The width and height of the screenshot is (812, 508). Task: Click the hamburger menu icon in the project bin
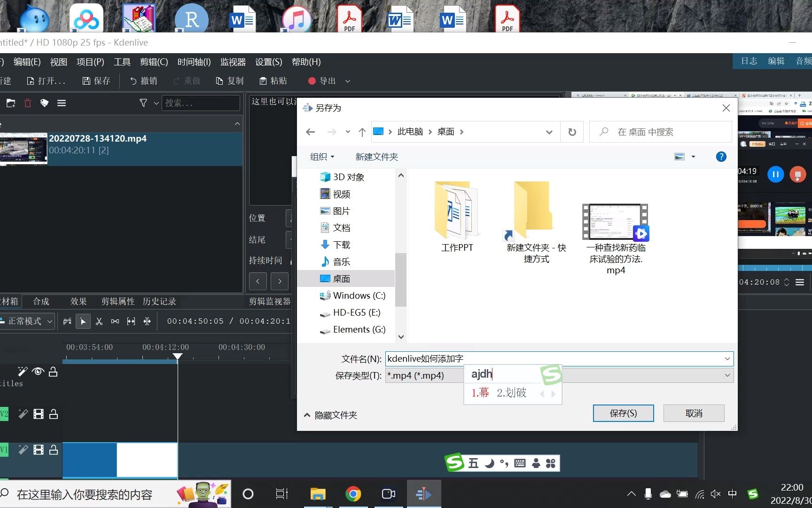tap(62, 103)
